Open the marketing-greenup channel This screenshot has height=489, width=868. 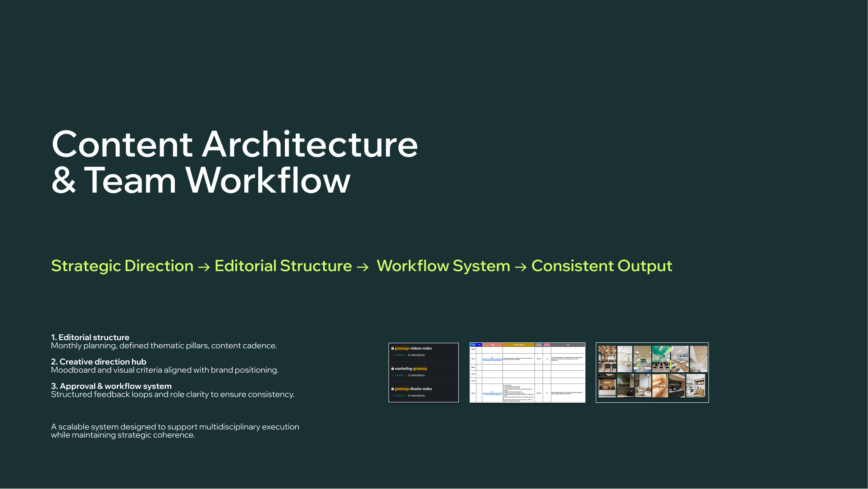pos(411,369)
